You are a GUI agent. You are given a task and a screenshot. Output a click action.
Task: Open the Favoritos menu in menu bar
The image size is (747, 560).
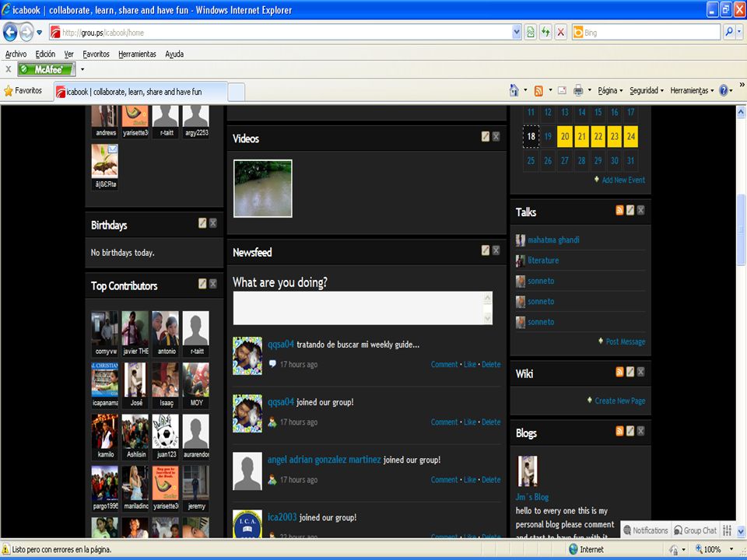click(x=96, y=54)
